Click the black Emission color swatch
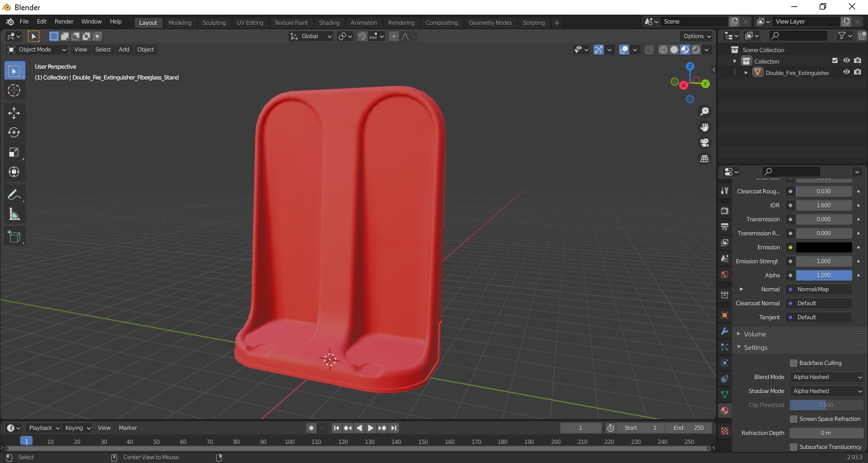The height and width of the screenshot is (463, 868). [x=824, y=247]
